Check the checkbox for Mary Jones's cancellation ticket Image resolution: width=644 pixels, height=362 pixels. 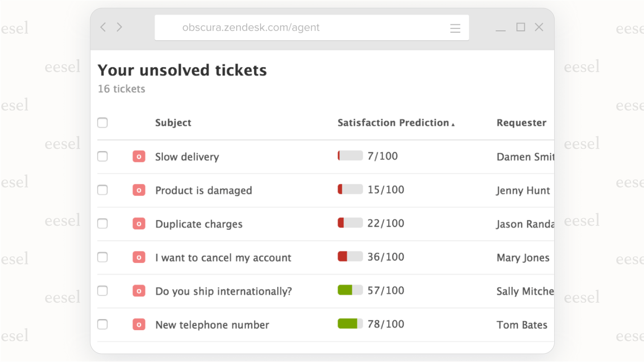pos(102,257)
